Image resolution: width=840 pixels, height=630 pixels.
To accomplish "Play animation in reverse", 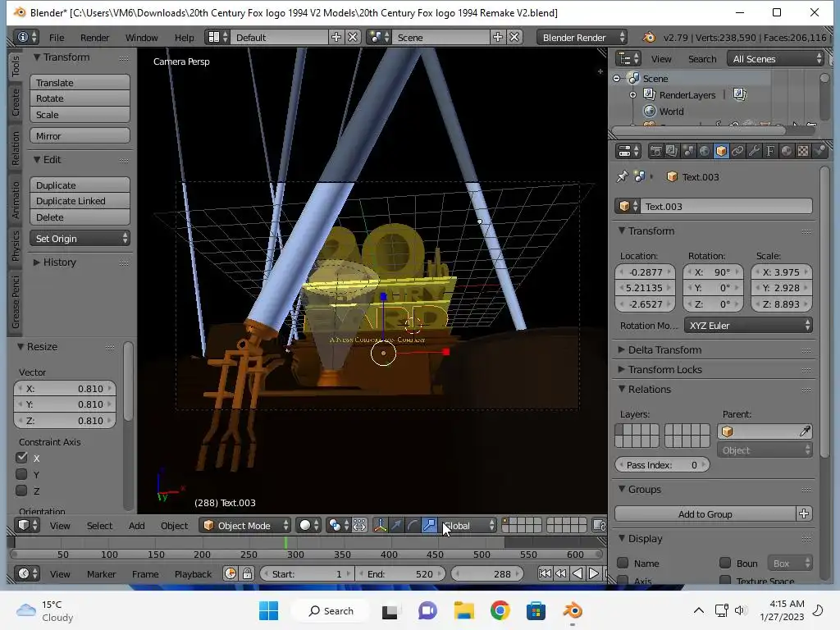I will point(577,573).
